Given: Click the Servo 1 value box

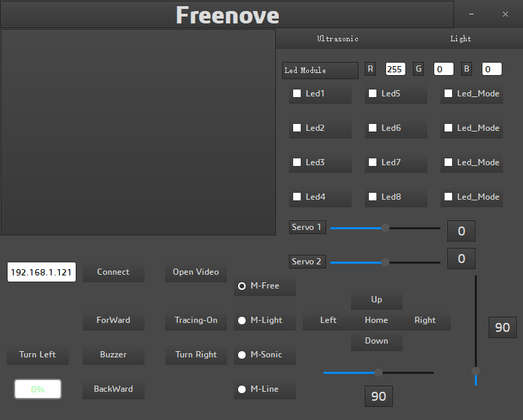Looking at the screenshot, I should (x=461, y=231).
